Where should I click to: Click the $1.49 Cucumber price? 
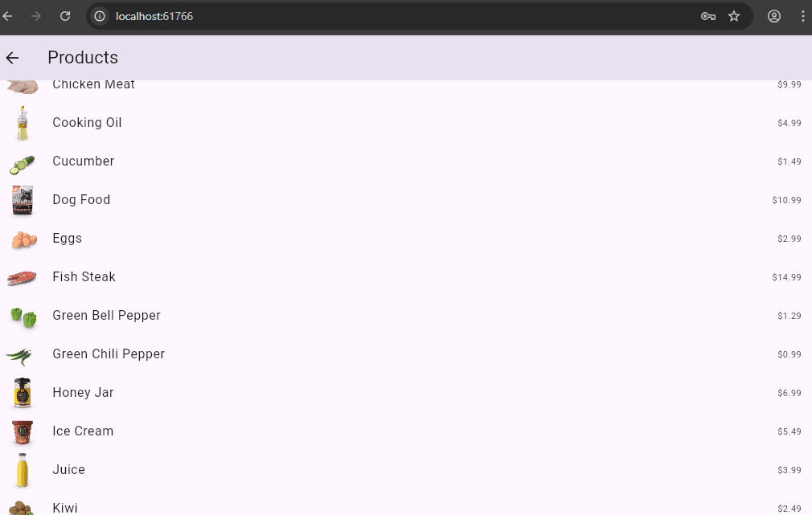coord(789,161)
